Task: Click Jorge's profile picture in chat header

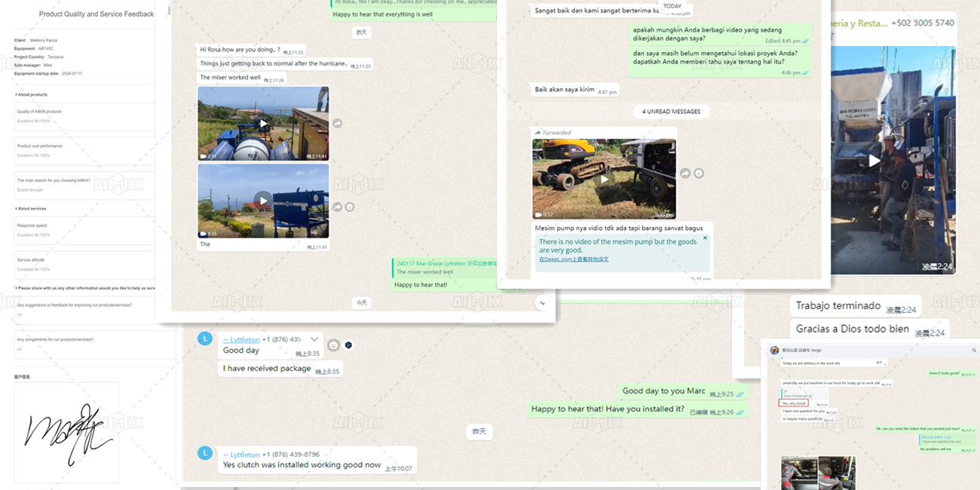Action: point(774,350)
